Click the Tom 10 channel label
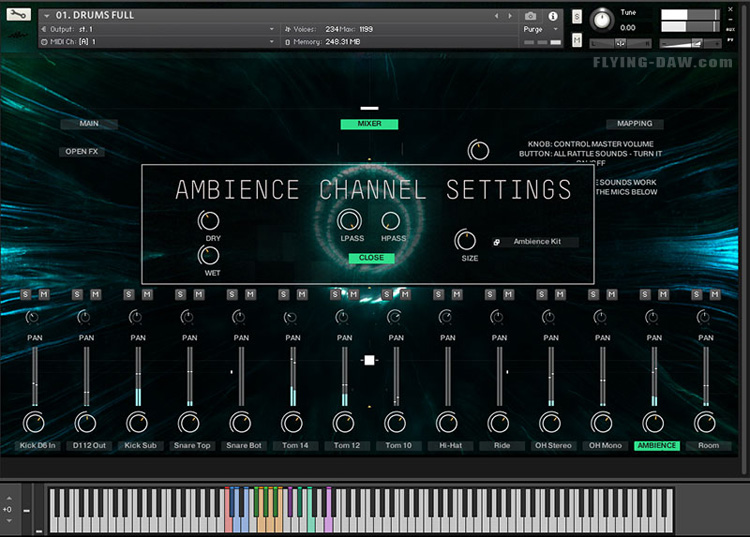The image size is (750, 537). click(398, 446)
